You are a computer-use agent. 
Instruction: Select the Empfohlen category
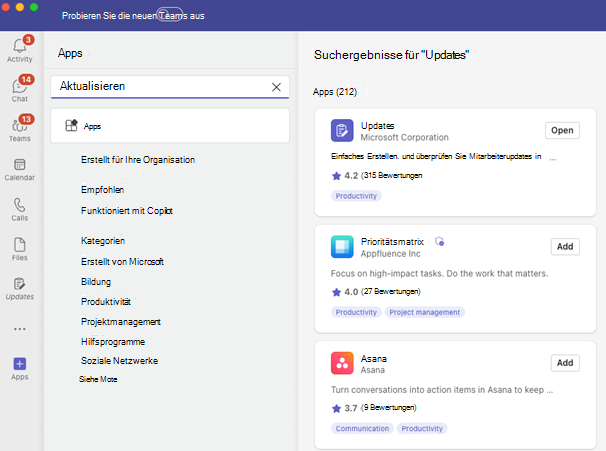coord(102,189)
